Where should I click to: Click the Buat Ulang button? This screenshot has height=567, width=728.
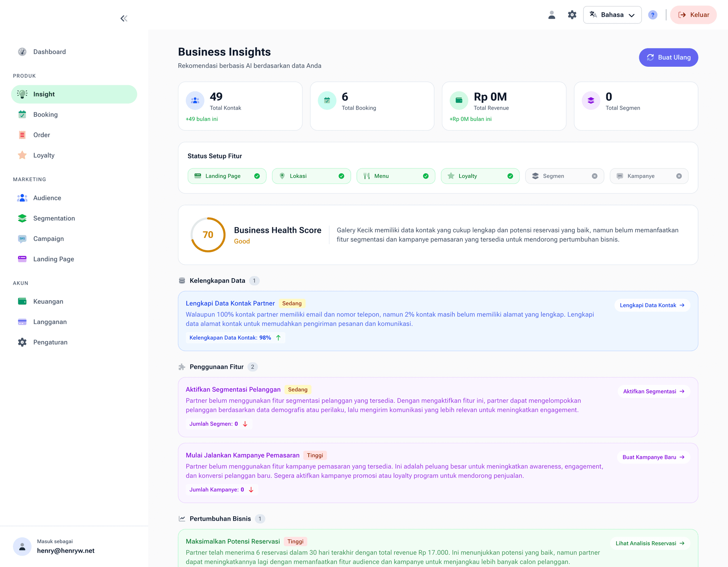click(668, 57)
